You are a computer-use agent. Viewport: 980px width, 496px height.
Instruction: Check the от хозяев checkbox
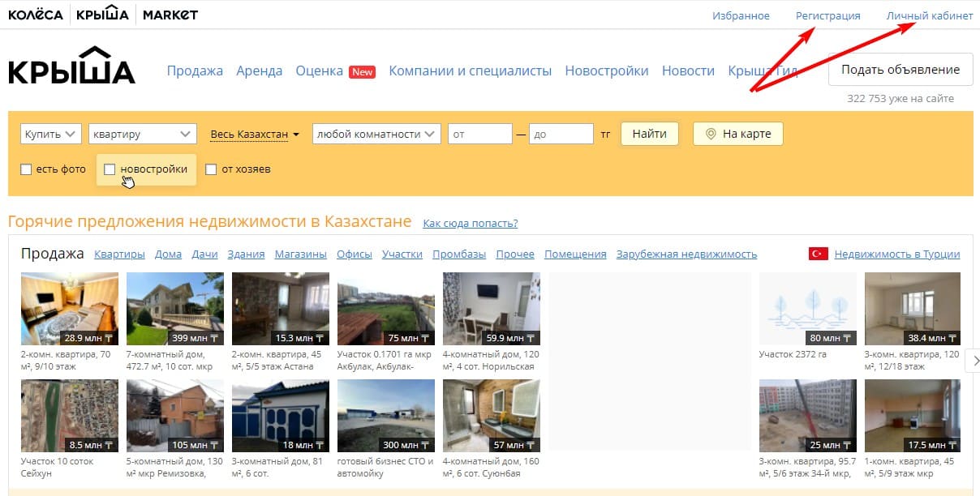click(x=211, y=169)
